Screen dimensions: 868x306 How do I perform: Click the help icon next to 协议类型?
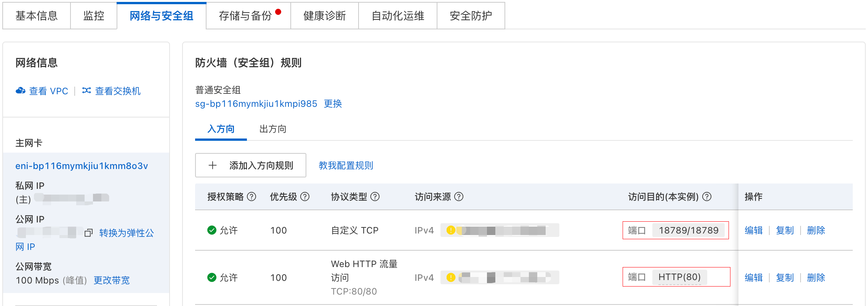pyautogui.click(x=375, y=196)
